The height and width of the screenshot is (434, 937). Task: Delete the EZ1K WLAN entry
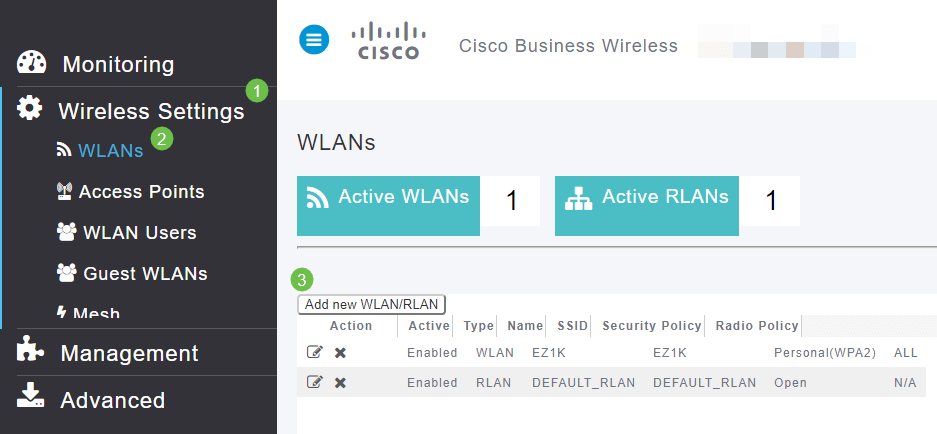pyautogui.click(x=340, y=352)
